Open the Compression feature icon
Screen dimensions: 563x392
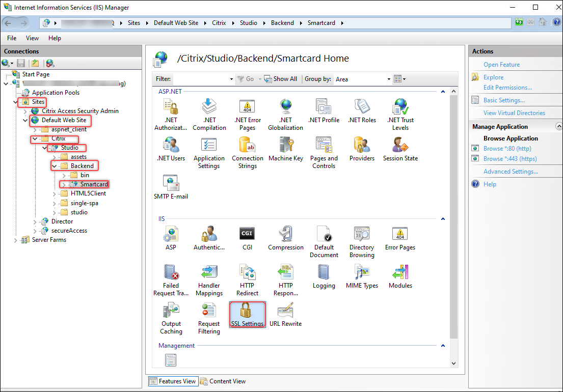(285, 238)
